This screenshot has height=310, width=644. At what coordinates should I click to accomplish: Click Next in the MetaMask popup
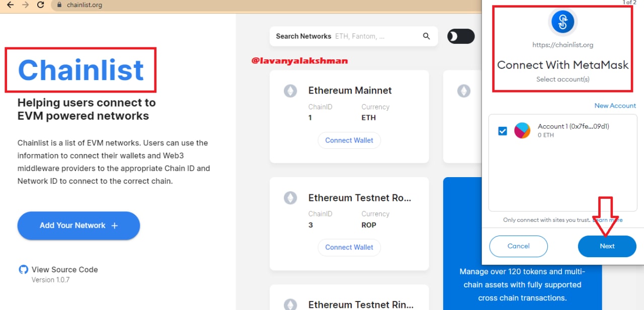tap(607, 246)
